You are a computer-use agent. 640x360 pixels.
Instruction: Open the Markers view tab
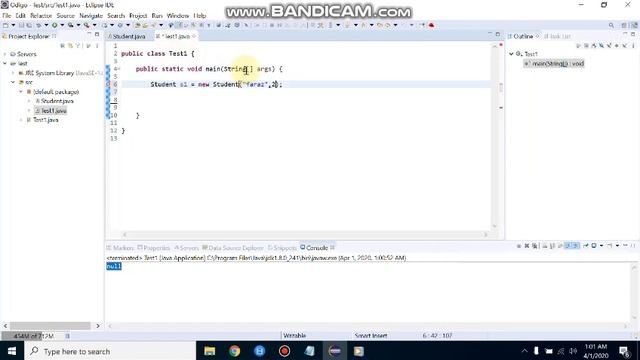pos(120,248)
